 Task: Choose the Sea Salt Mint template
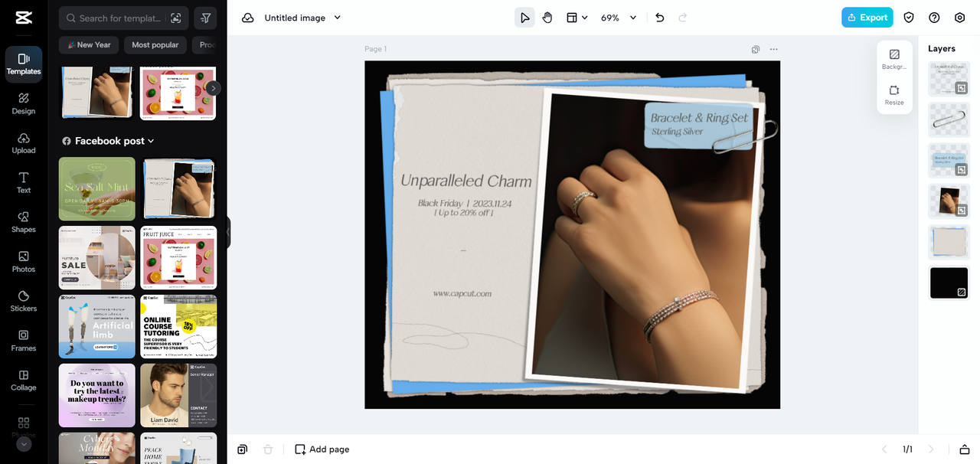point(97,189)
